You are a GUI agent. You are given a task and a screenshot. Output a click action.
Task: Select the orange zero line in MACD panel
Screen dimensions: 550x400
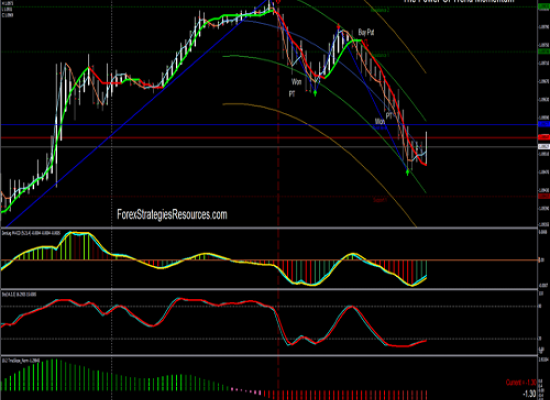click(269, 260)
